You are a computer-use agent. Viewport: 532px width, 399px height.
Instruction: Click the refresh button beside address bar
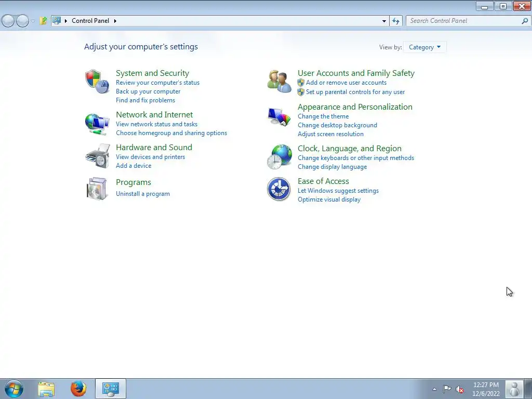[395, 21]
